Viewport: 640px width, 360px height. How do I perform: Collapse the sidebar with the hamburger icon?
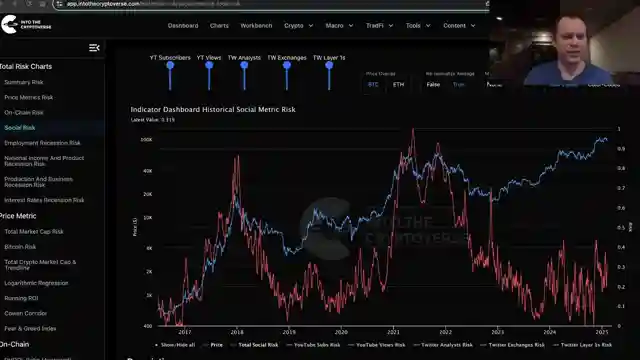[94, 48]
